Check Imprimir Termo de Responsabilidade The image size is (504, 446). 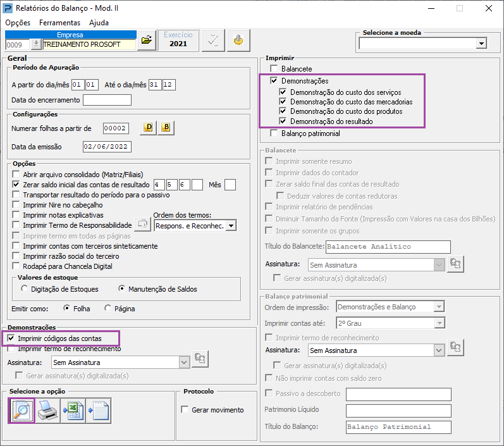point(16,225)
